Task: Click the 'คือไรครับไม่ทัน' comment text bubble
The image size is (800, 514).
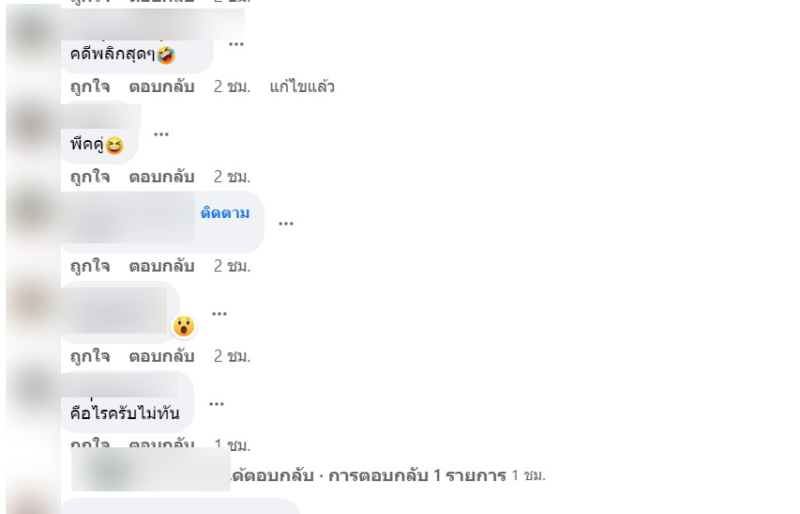Action: [127, 402]
